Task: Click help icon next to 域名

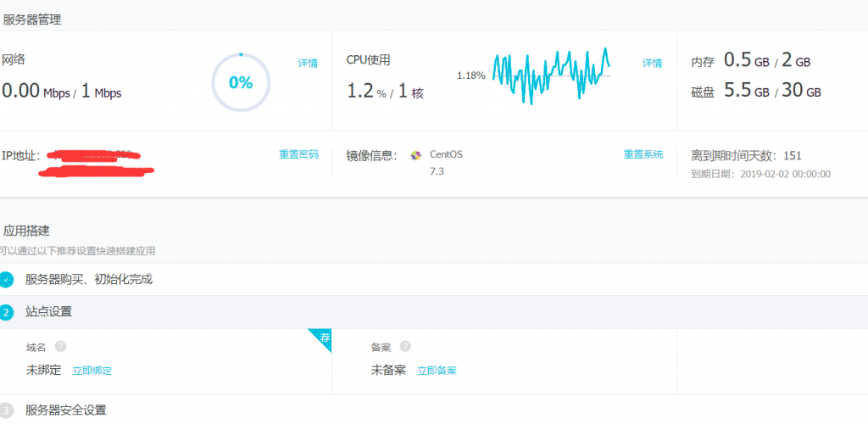Action: 60,347
